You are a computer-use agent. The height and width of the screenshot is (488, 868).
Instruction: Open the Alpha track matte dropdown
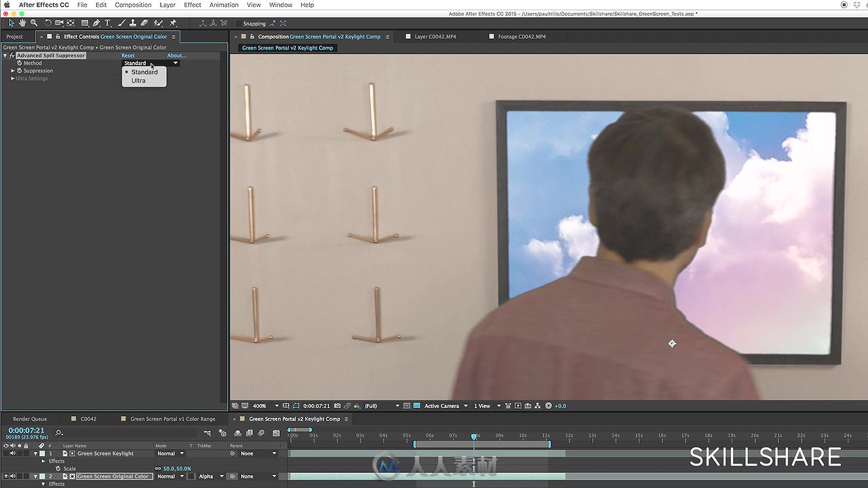[x=210, y=476]
